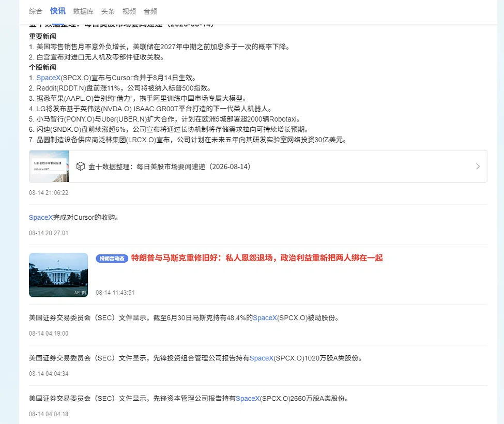
Task: Click Reddit(RDDT.N)盘前涨11% line
Action: coord(120,88)
